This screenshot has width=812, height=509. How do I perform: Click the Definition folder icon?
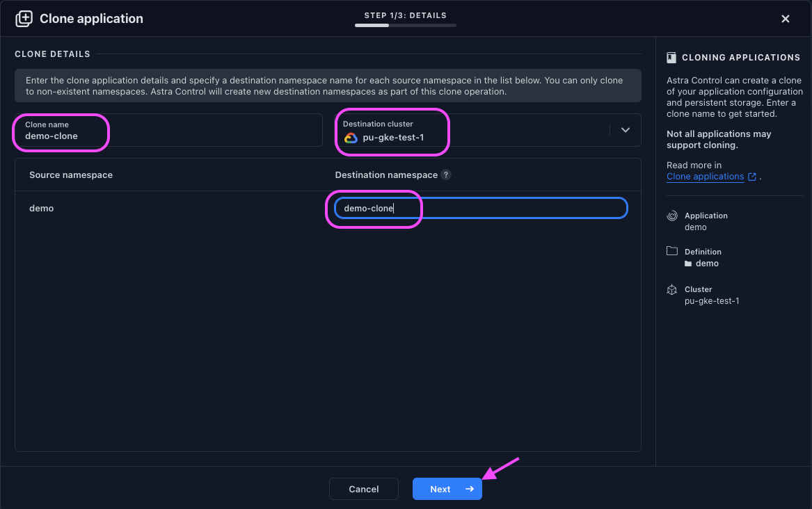[x=671, y=252]
